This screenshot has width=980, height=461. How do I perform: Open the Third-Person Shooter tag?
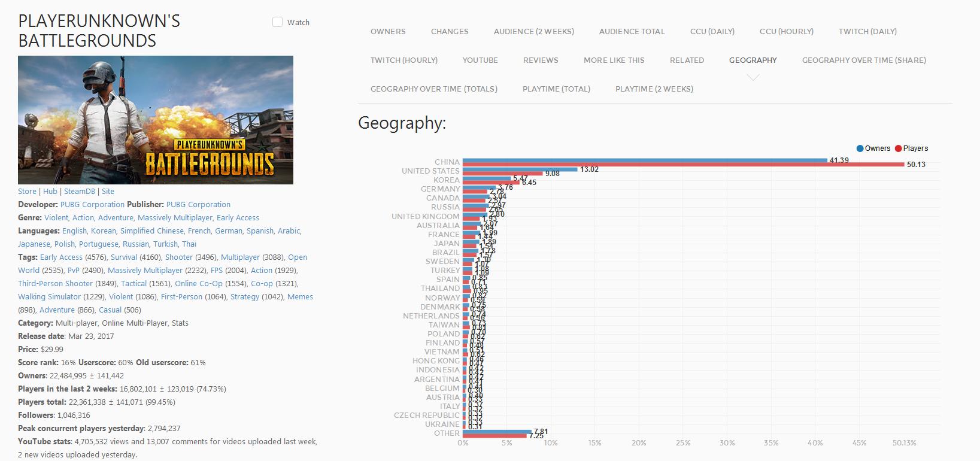point(55,284)
